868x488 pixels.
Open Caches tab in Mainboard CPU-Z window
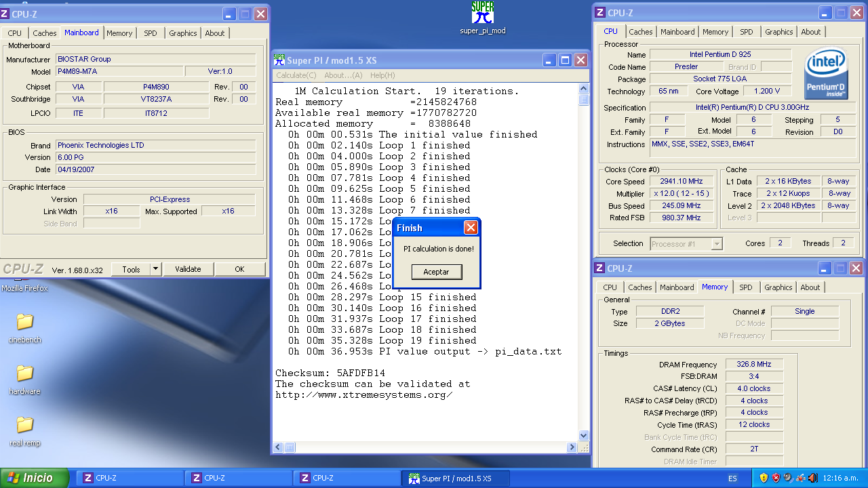45,33
